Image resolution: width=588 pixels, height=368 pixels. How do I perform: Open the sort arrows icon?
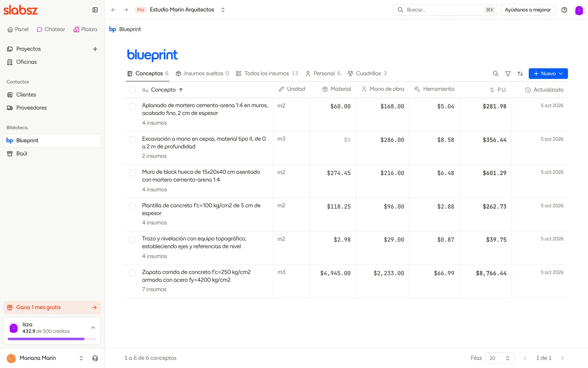point(520,74)
